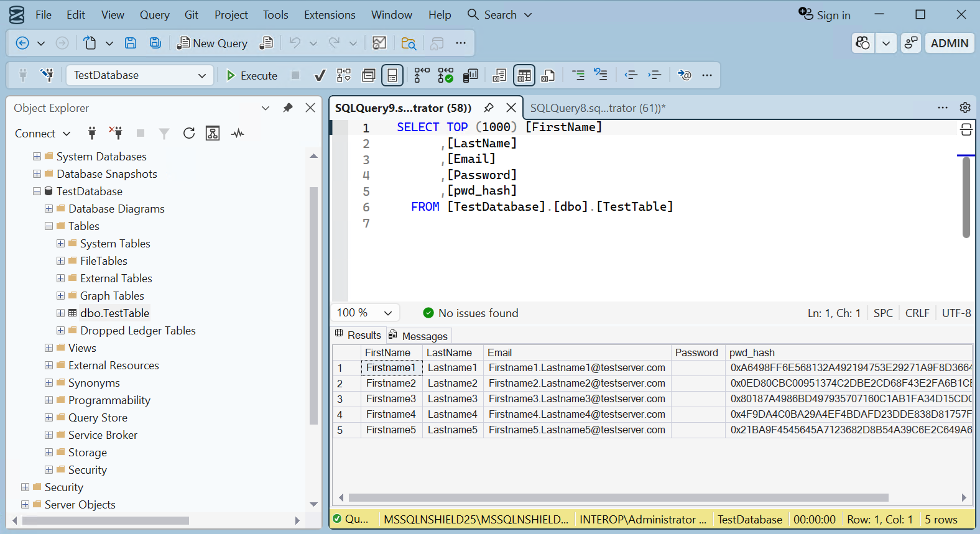
Task: Expand the Programmability folder
Action: click(x=49, y=400)
